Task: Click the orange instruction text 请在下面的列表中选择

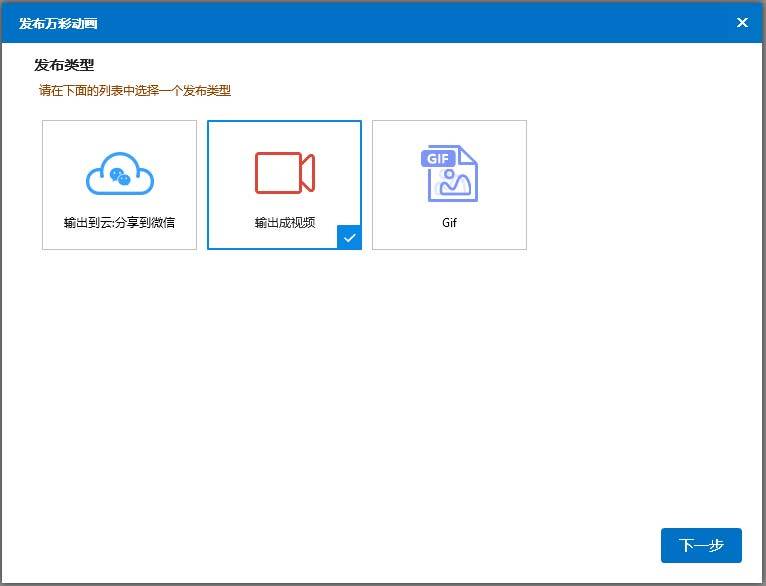Action: [x=134, y=91]
